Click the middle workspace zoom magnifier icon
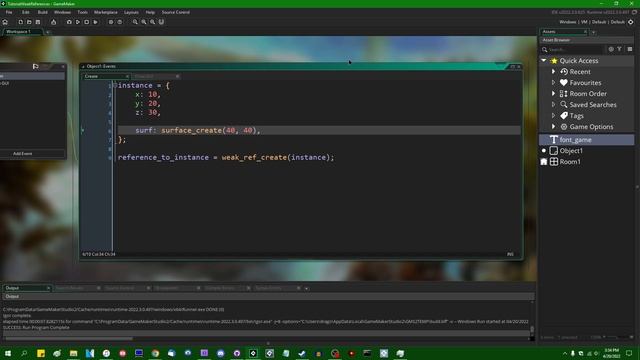The height and width of the screenshot is (360, 640). [x=144, y=22]
